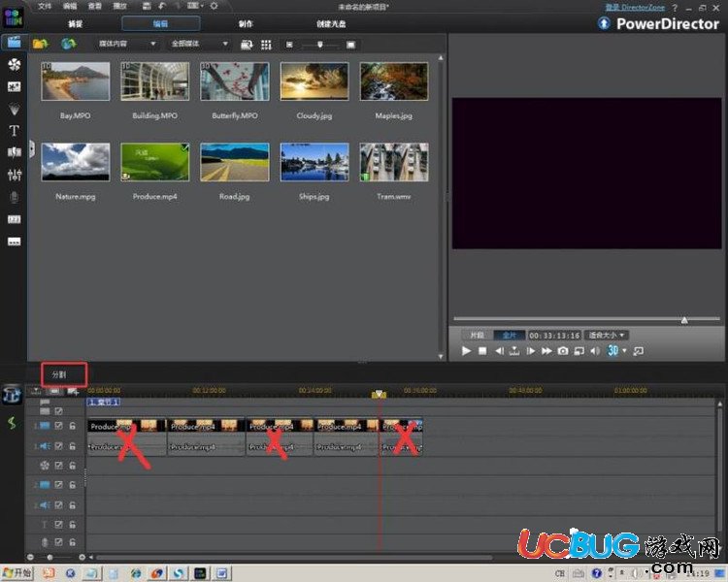The height and width of the screenshot is (582, 728).
Task: Click the preview quality display icon
Action: [579, 351]
